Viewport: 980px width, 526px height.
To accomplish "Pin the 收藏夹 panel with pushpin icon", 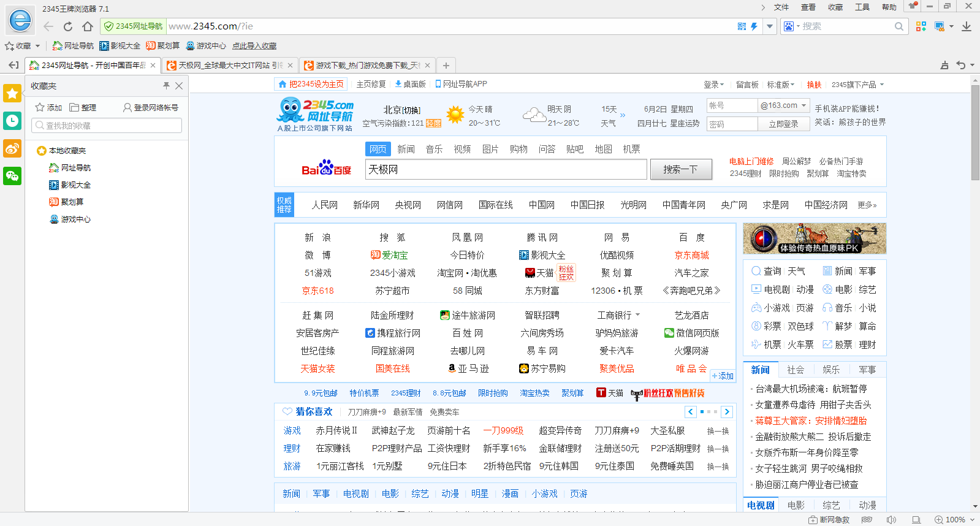I will [x=166, y=86].
